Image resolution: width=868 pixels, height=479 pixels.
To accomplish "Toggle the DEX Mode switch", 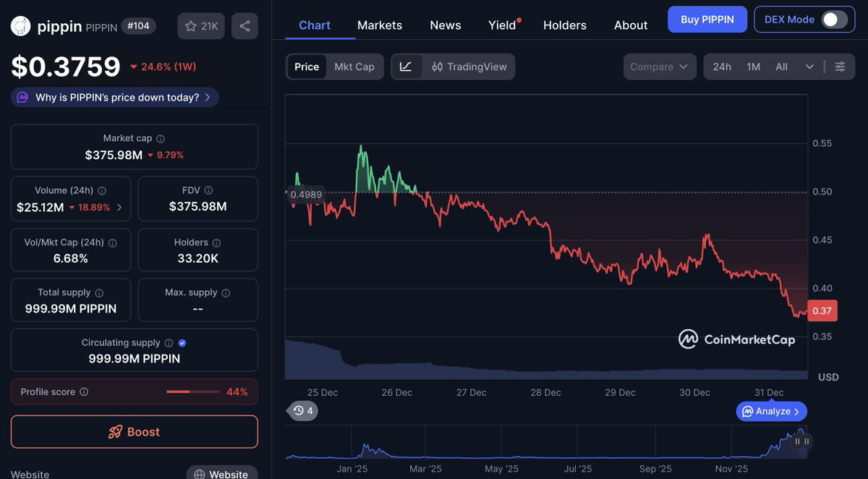I will tap(834, 20).
